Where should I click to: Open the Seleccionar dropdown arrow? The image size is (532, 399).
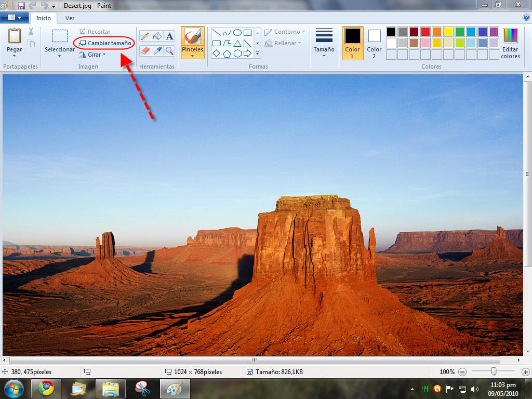click(x=59, y=56)
